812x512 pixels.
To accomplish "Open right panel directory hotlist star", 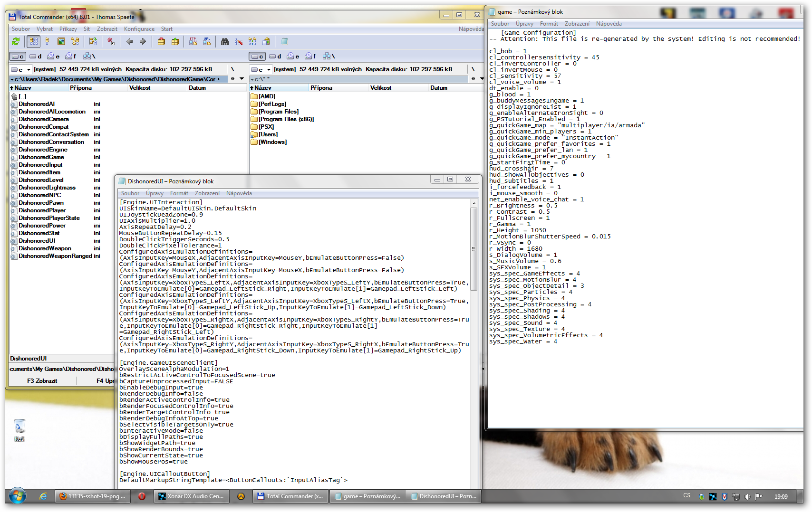I will 473,79.
